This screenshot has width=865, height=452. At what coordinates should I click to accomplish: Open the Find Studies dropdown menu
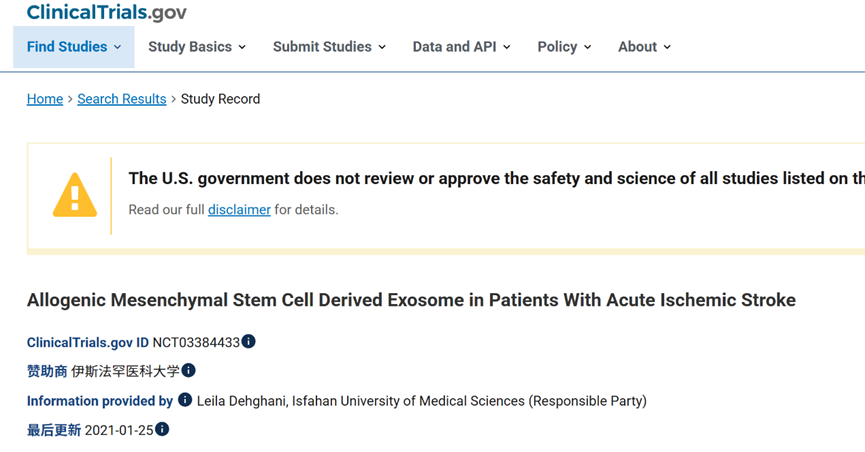tap(74, 47)
